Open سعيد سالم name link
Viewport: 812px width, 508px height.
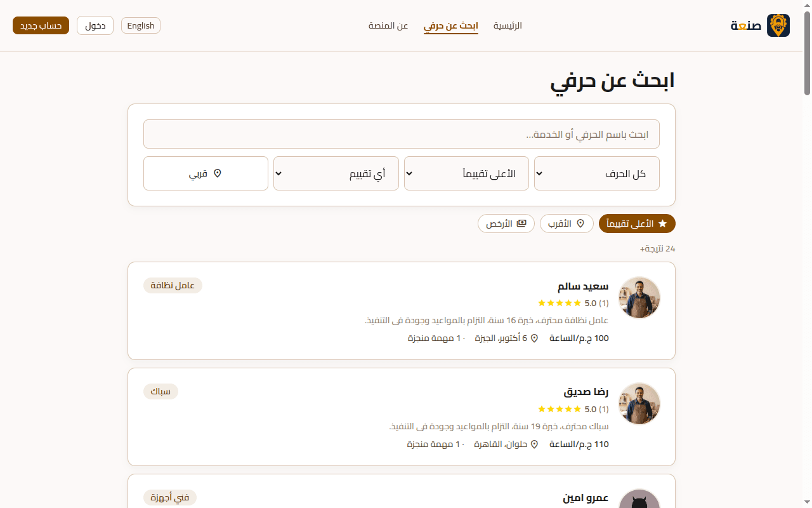583,286
